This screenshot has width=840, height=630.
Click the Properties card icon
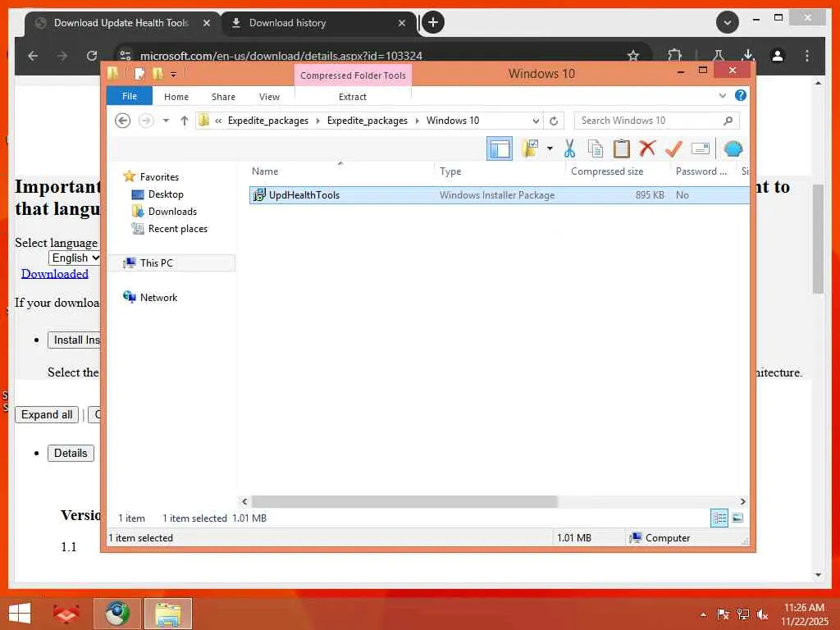click(x=701, y=148)
